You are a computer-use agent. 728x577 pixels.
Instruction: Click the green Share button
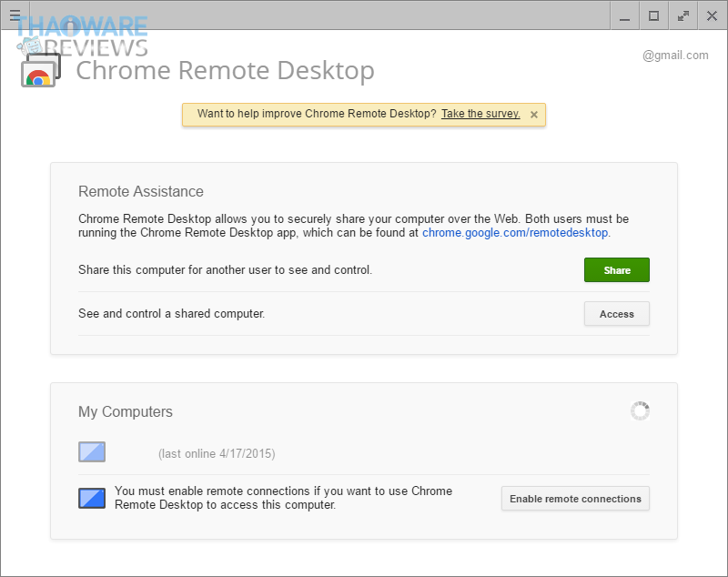[x=617, y=269]
